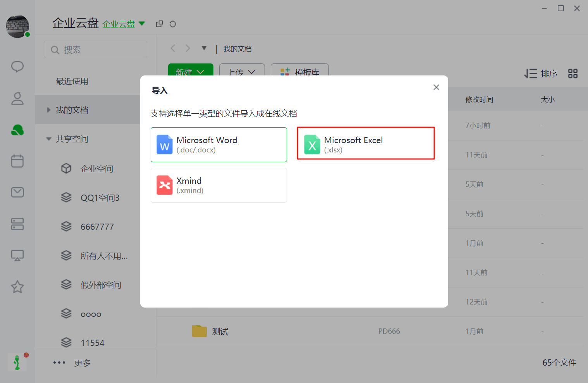Click the 大小 column header
Image resolution: width=588 pixels, height=383 pixels.
(x=548, y=99)
